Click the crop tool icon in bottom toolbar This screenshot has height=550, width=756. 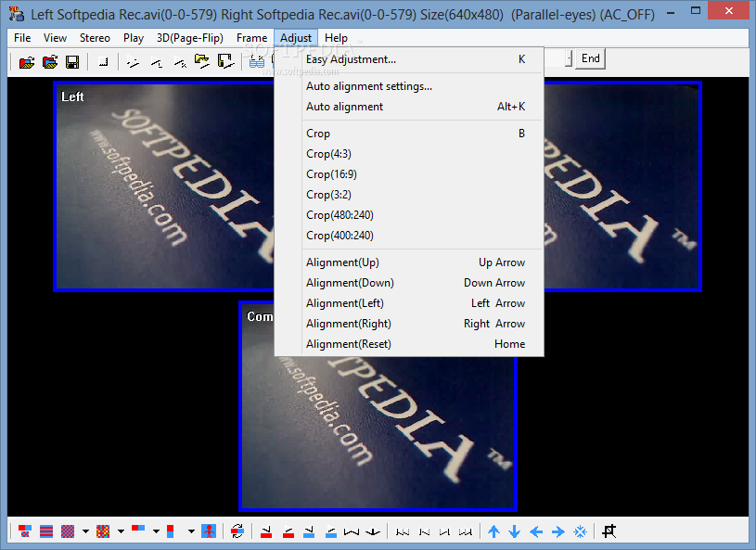pyautogui.click(x=609, y=531)
